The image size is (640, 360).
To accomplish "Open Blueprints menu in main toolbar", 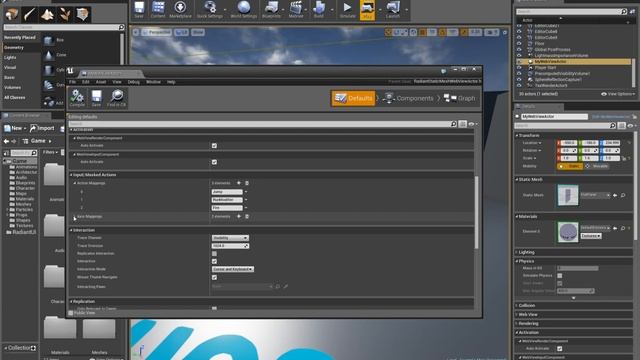I will pyautogui.click(x=271, y=10).
